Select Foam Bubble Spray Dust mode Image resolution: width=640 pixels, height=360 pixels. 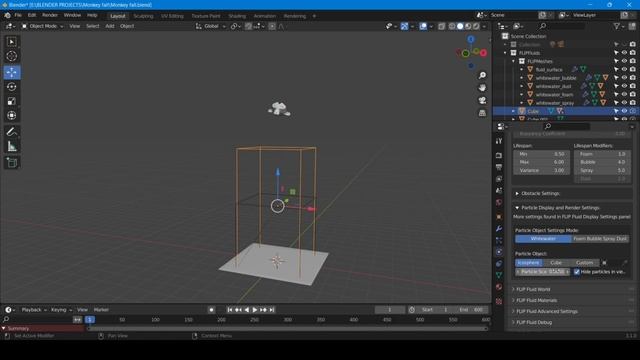click(x=600, y=239)
